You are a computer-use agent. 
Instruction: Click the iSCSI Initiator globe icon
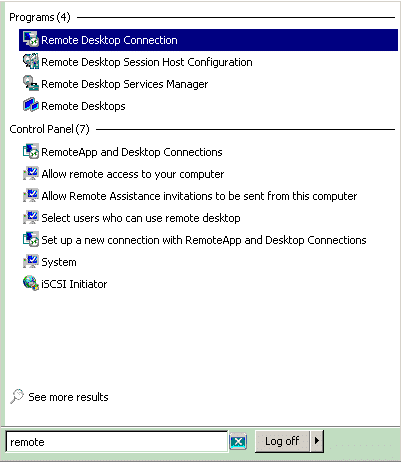click(31, 284)
